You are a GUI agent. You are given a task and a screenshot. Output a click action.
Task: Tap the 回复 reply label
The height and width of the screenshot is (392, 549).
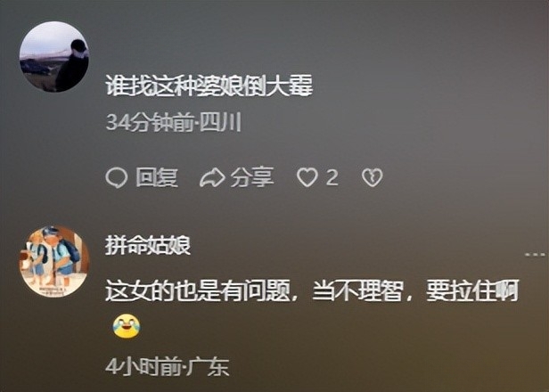coord(157,177)
